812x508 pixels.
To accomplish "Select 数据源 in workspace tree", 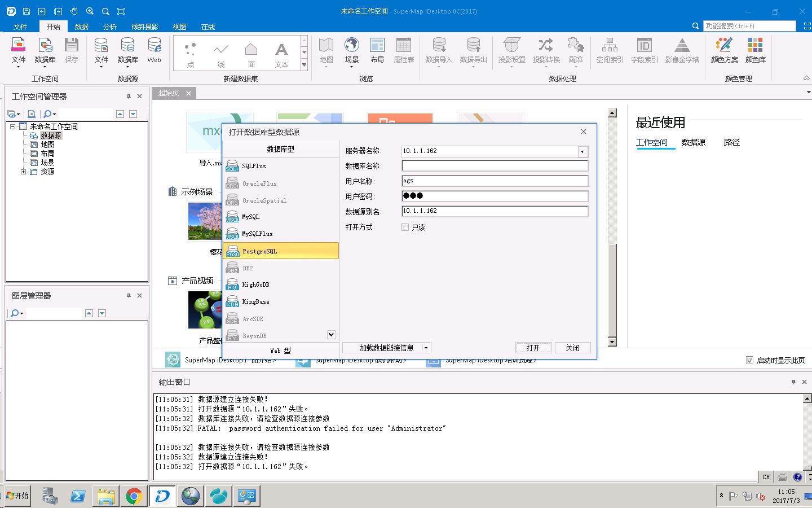I will (x=51, y=135).
